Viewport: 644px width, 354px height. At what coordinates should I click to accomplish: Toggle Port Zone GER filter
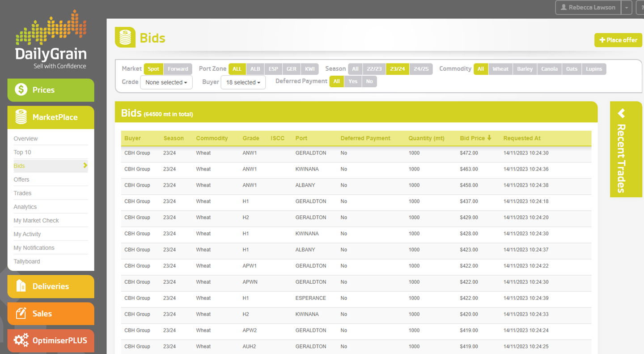[x=292, y=69]
